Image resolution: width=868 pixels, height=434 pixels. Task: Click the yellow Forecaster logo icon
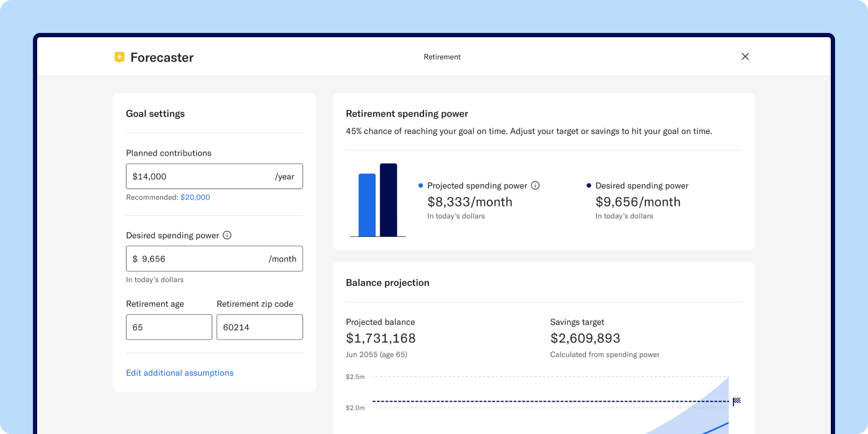tap(120, 57)
